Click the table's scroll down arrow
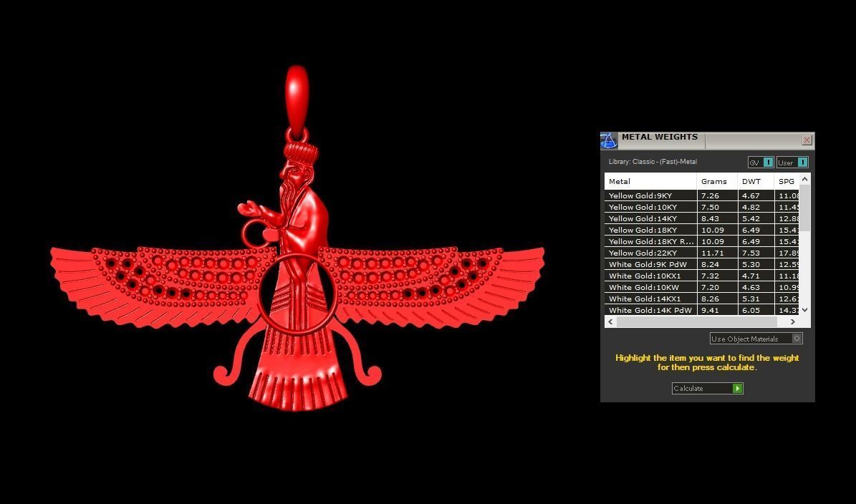The width and height of the screenshot is (856, 504). [804, 310]
